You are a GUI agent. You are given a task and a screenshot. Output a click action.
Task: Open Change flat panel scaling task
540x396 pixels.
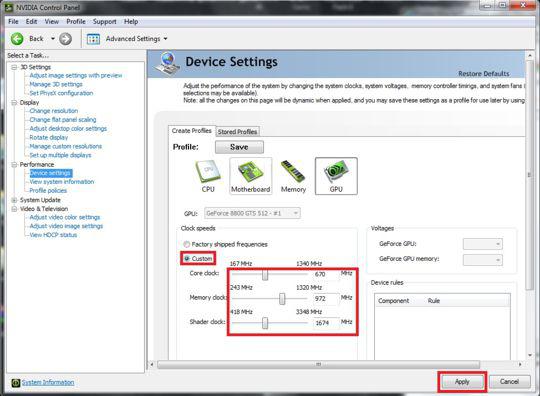(x=63, y=120)
